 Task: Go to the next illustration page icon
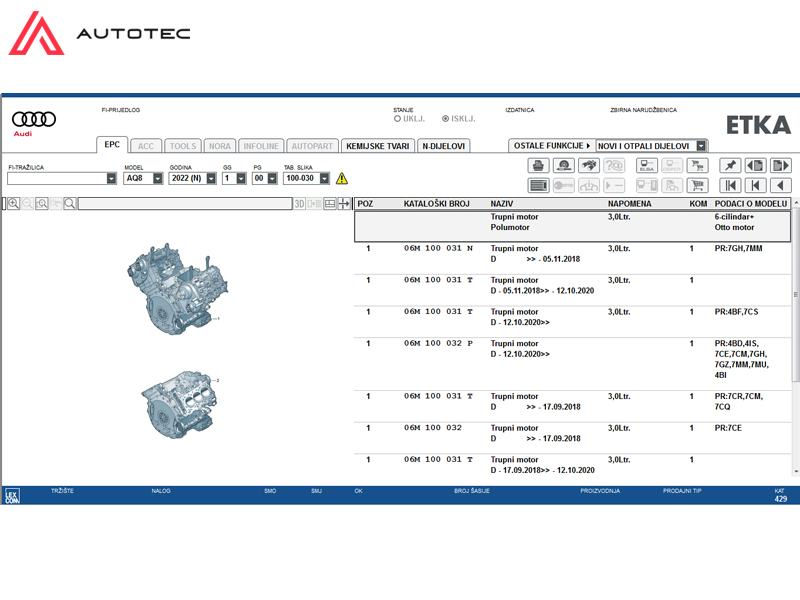click(781, 165)
